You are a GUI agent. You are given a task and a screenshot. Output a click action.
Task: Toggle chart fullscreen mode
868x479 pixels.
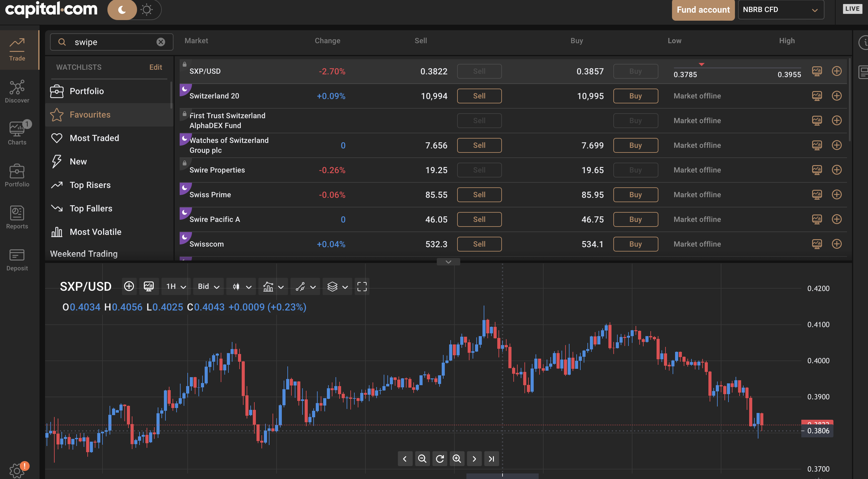pyautogui.click(x=362, y=286)
